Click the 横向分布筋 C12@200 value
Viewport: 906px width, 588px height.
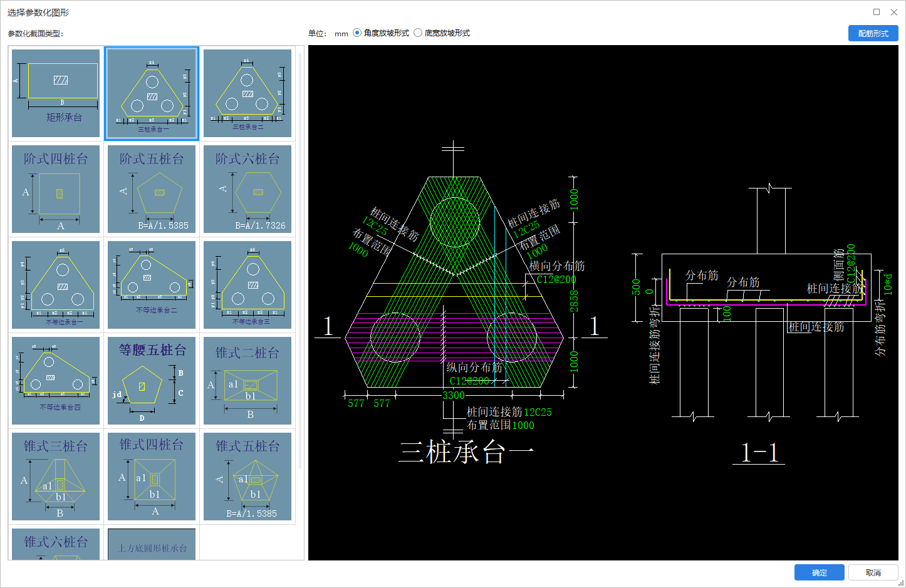click(556, 279)
